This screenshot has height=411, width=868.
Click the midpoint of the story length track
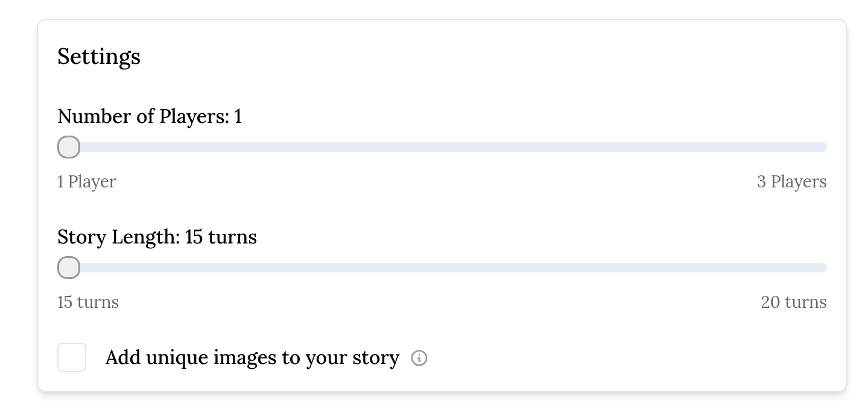point(442,268)
